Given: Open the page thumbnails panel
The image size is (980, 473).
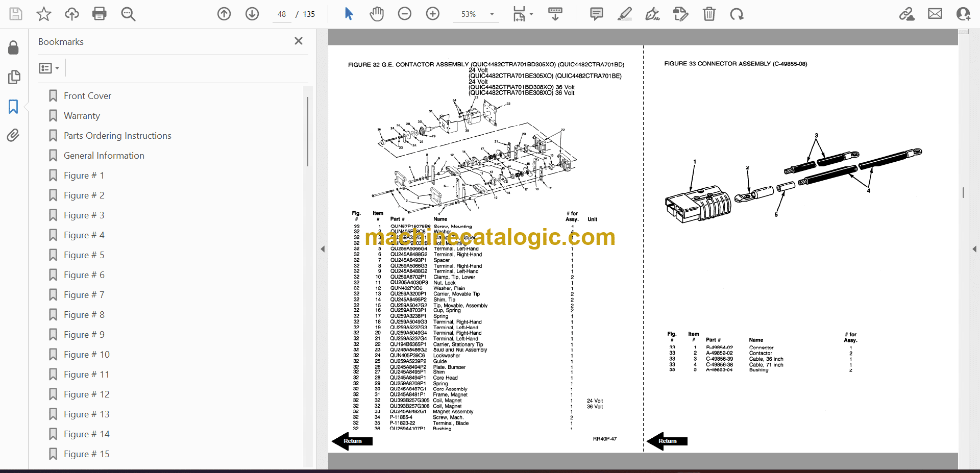Looking at the screenshot, I should [x=14, y=77].
